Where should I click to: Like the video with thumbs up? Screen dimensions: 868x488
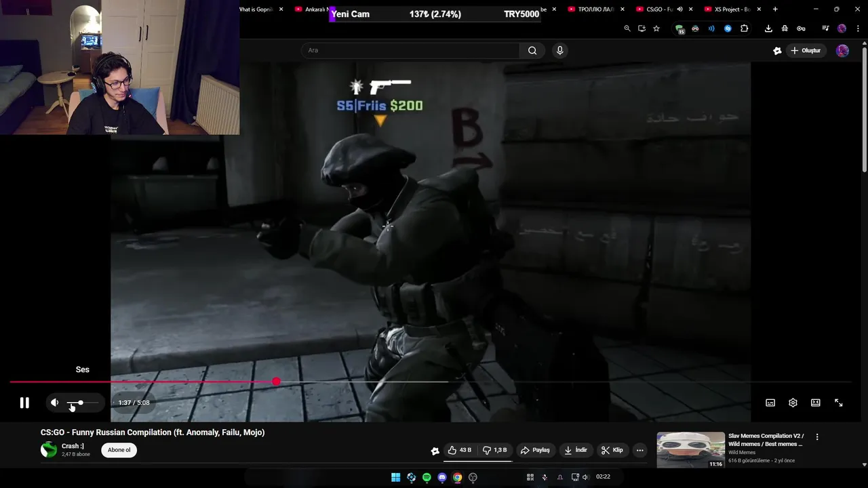tap(459, 450)
